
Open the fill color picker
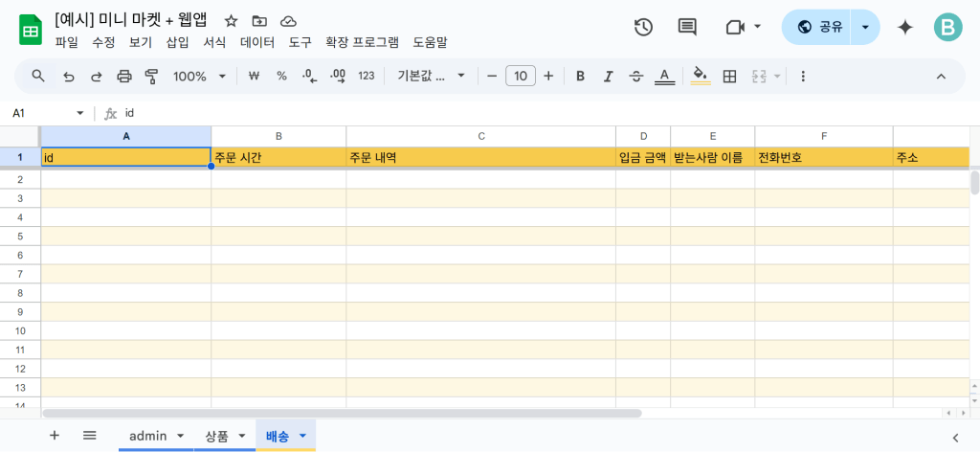tap(700, 76)
